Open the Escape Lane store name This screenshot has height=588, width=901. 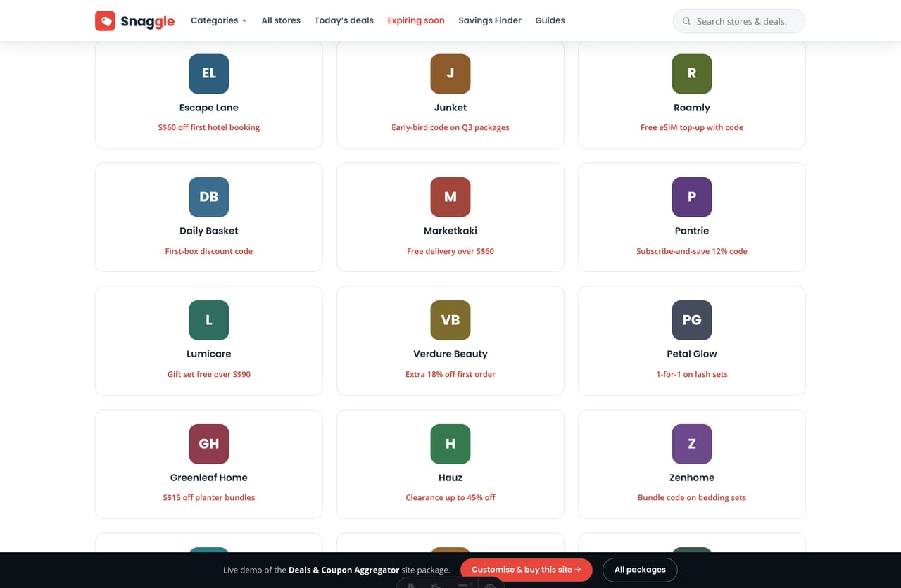coord(209,108)
